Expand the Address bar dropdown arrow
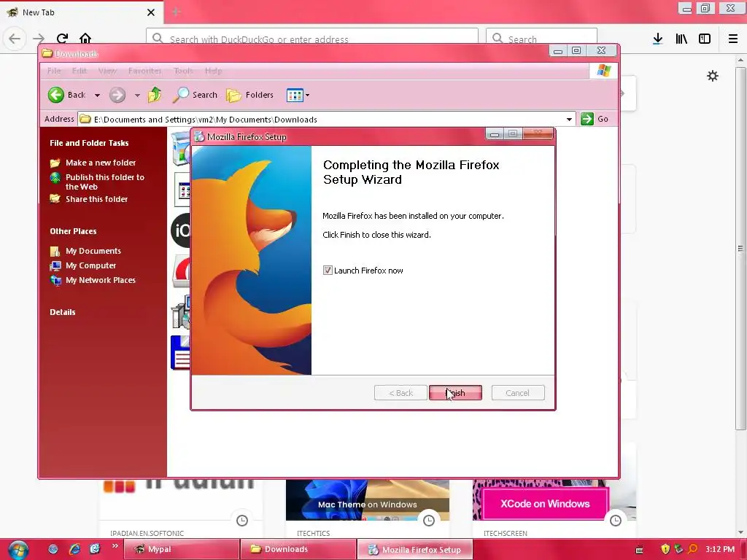Screen dimensions: 747x560 tap(569, 120)
